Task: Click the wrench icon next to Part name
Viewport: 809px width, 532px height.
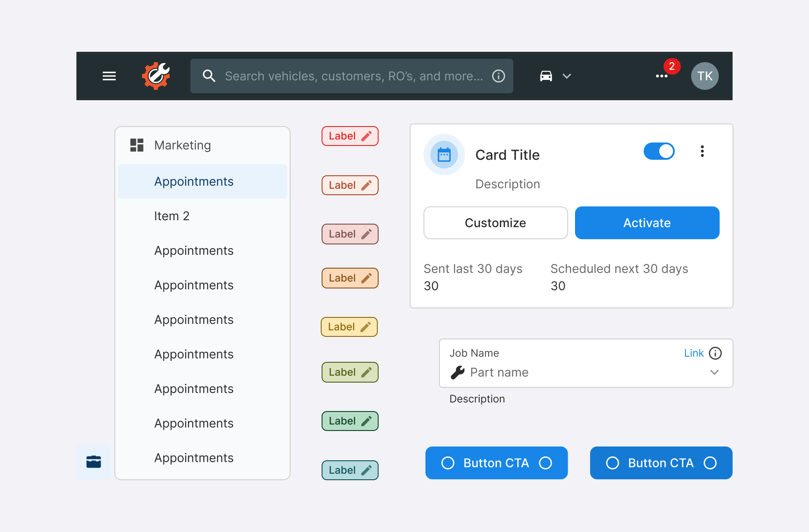Action: 458,372
